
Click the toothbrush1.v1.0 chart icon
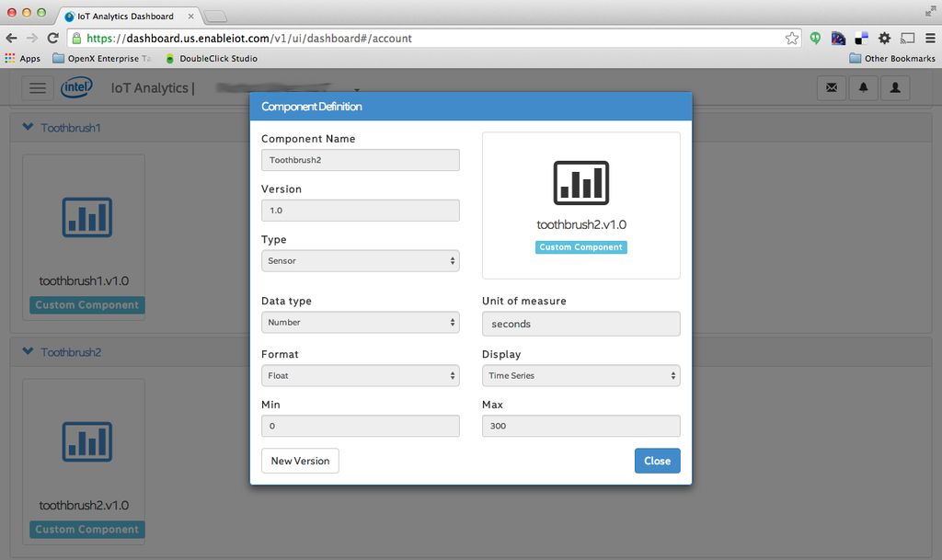87,217
